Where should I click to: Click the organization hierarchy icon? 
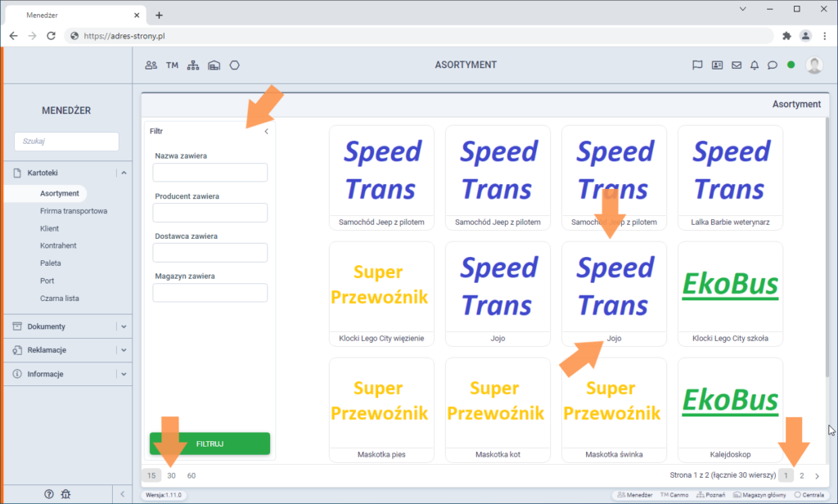click(x=193, y=65)
